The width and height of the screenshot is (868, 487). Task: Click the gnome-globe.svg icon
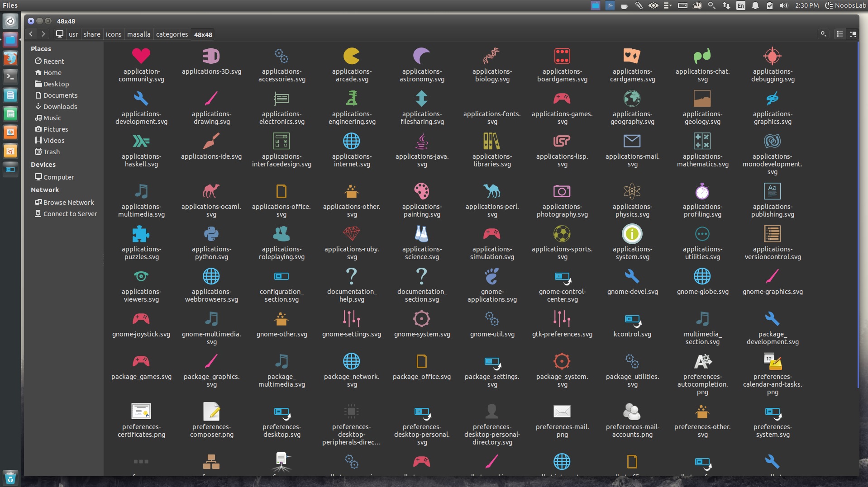702,276
